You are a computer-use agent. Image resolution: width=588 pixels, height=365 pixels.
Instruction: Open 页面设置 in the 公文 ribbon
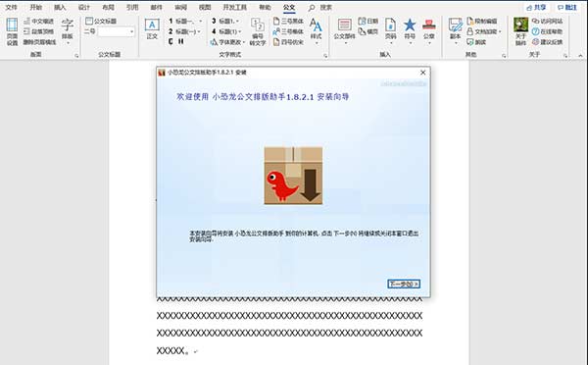tap(12, 31)
